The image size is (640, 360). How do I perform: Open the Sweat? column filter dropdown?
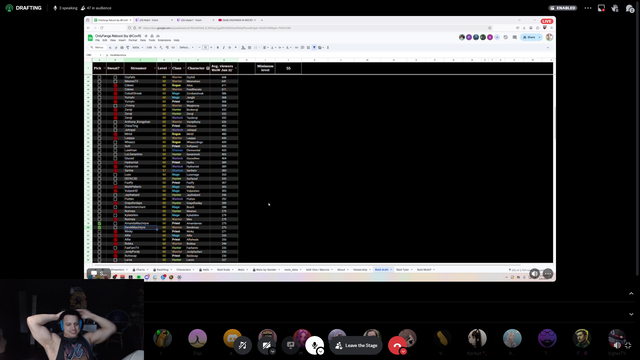122,68
